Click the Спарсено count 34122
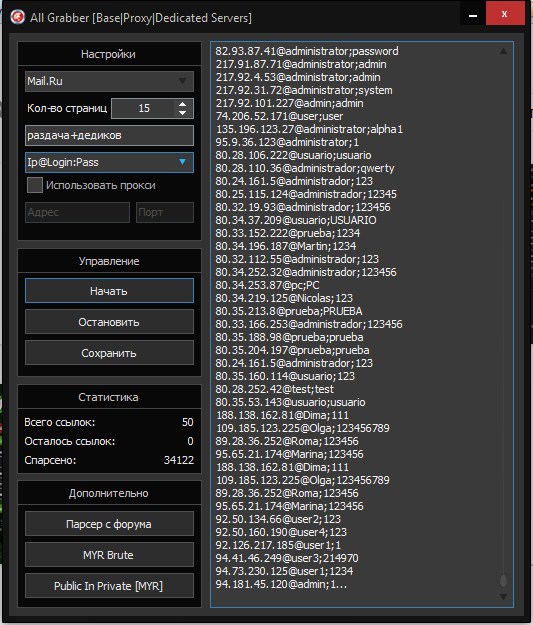Viewport: 533px width, 625px height. click(179, 460)
